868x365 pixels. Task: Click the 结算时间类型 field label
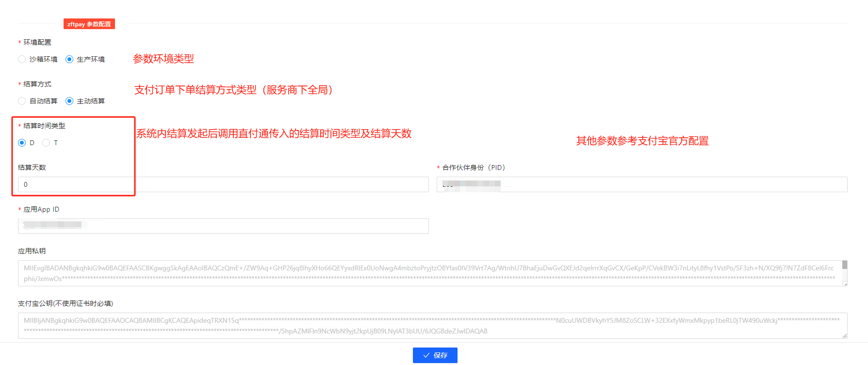(44, 126)
